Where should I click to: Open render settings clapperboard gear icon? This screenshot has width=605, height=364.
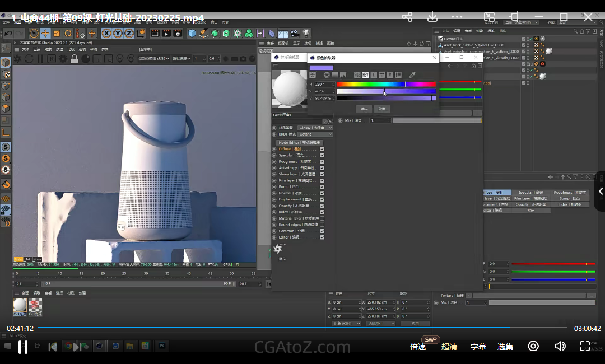tap(178, 34)
